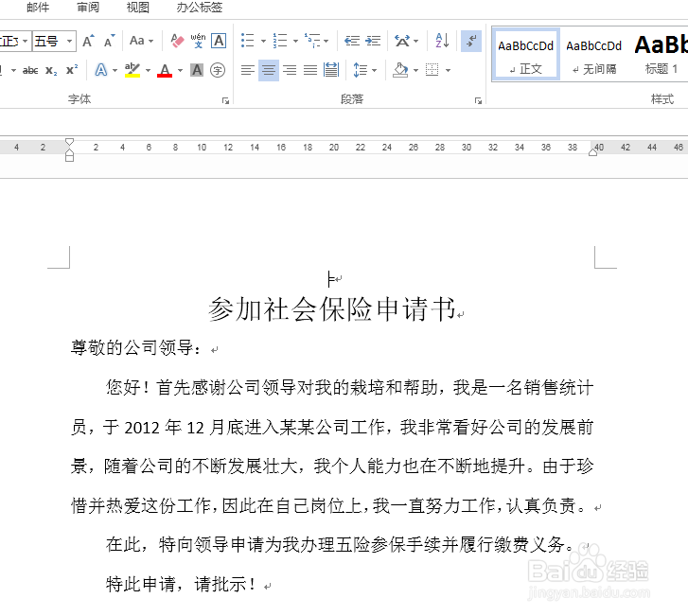The image size is (688, 616).
Task: Click the Grow Font icon
Action: click(x=88, y=42)
